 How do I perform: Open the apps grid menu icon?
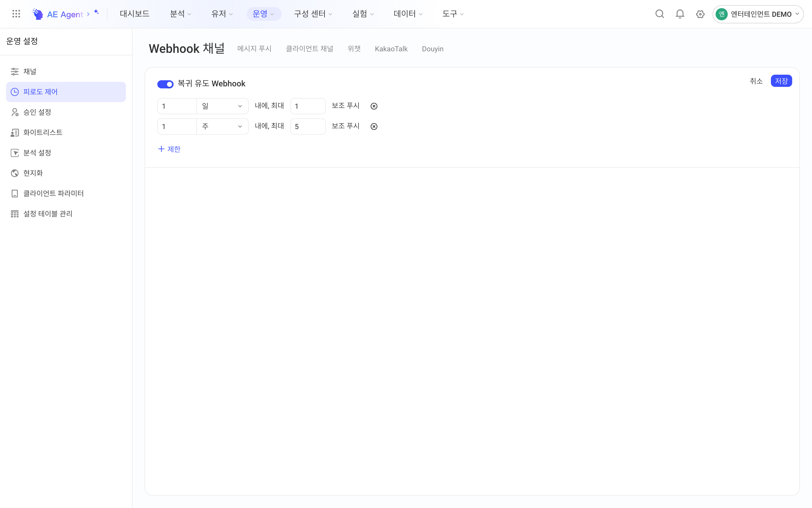[16, 14]
